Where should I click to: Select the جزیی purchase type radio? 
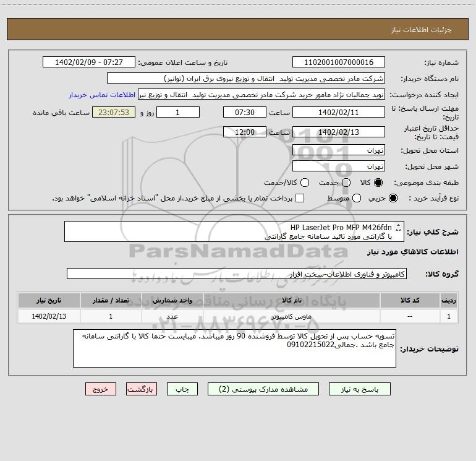click(x=393, y=198)
